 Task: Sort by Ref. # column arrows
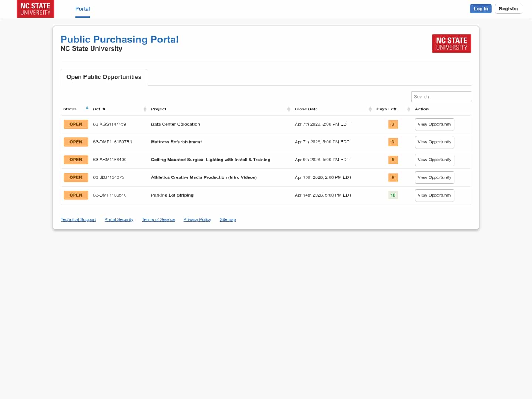click(145, 109)
